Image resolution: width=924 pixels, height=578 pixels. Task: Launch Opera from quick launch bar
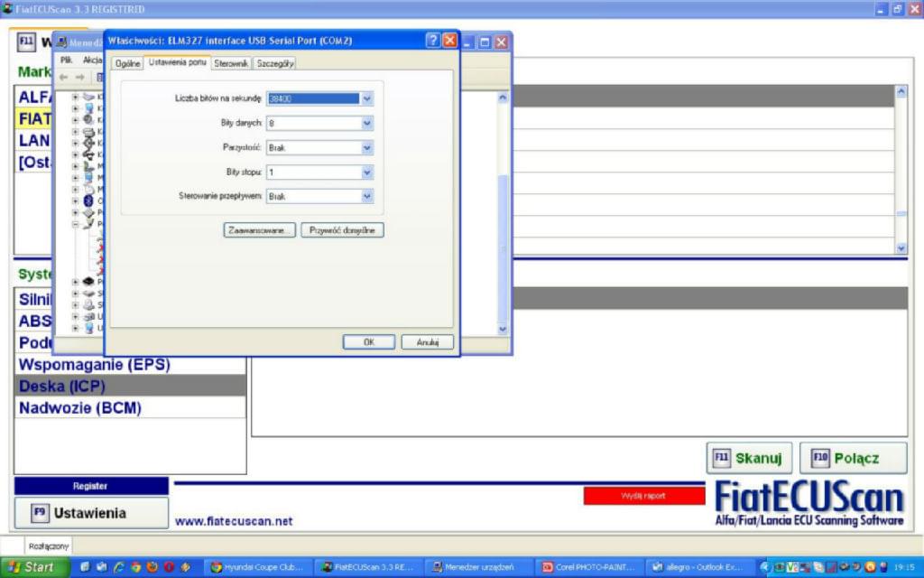point(169,567)
